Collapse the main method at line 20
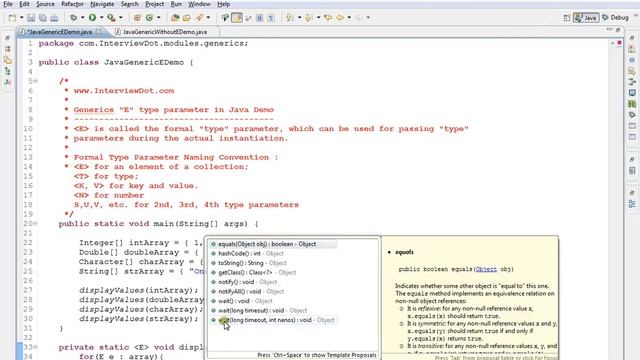The width and height of the screenshot is (640, 360). pos(36,224)
